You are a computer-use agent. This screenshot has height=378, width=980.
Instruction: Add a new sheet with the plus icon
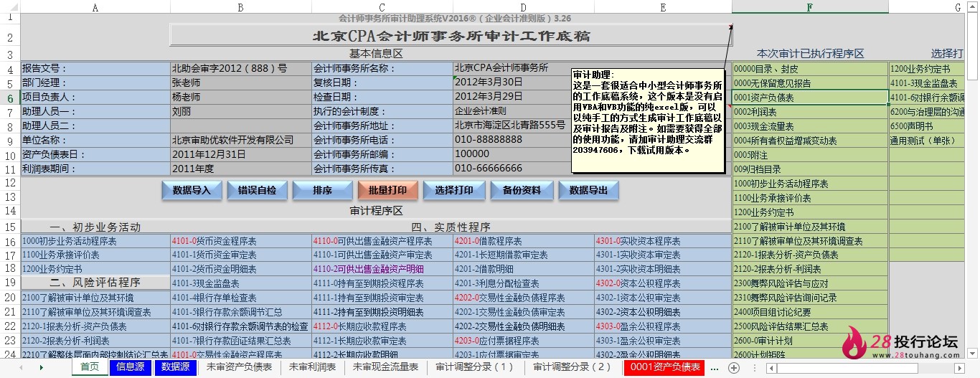(734, 367)
